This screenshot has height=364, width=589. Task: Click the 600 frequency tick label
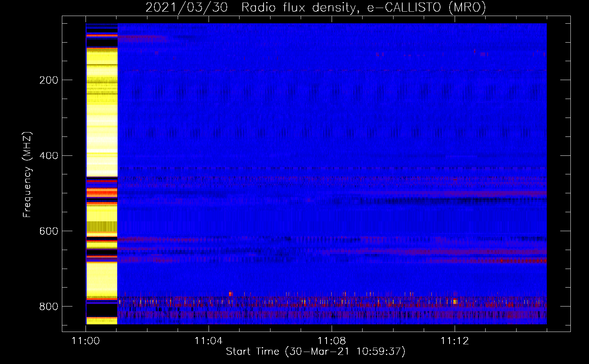coord(49,232)
